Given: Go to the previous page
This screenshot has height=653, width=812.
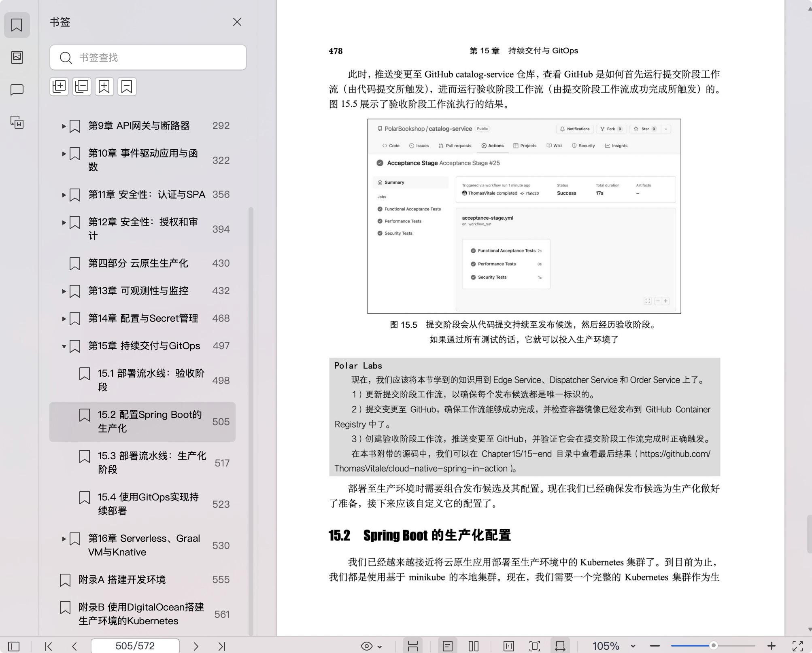Looking at the screenshot, I should point(74,646).
